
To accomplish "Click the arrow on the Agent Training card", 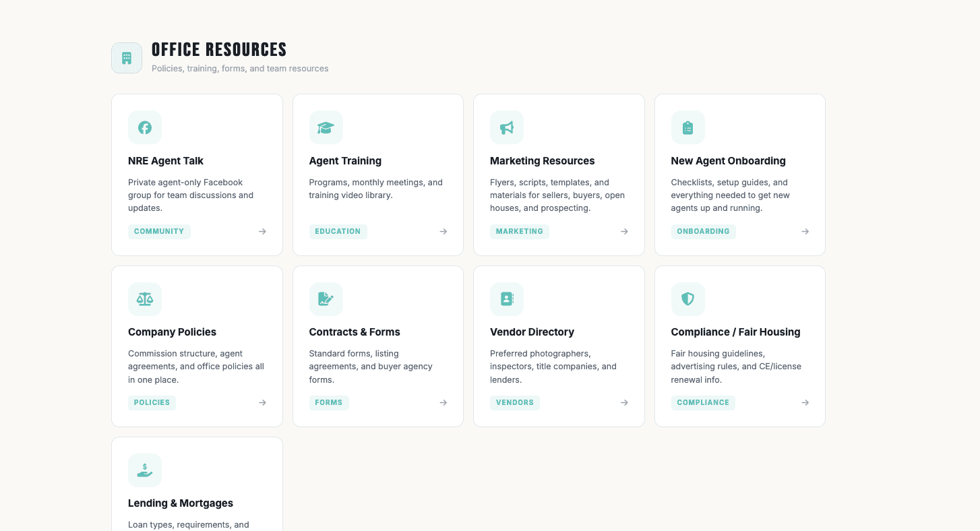I will point(443,231).
